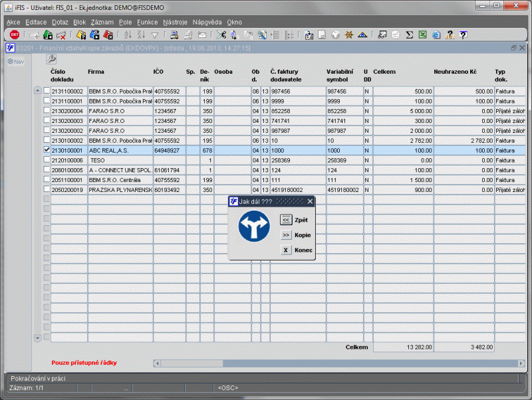Tick checkbox for document 2131100002
Image resolution: width=532 pixels, height=400 pixels.
pyautogui.click(x=47, y=90)
